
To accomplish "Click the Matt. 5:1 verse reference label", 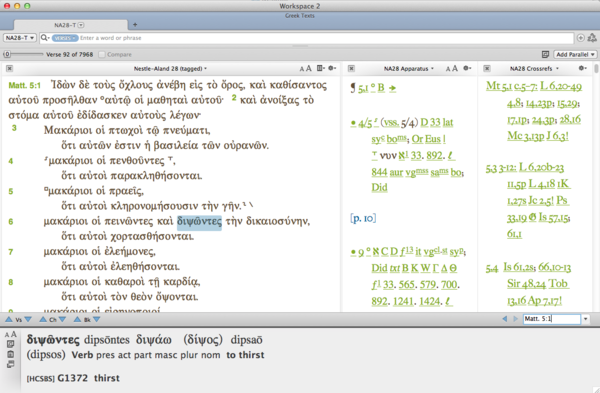I will [24, 85].
